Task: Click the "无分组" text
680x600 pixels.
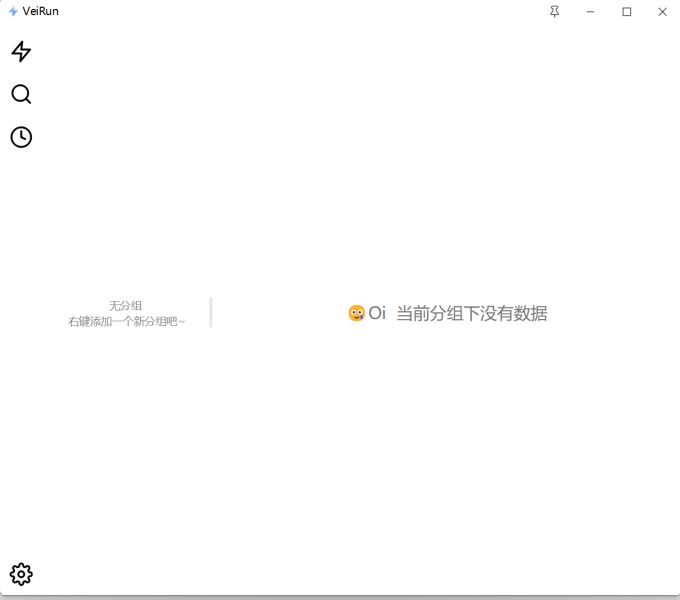Action: point(125,306)
